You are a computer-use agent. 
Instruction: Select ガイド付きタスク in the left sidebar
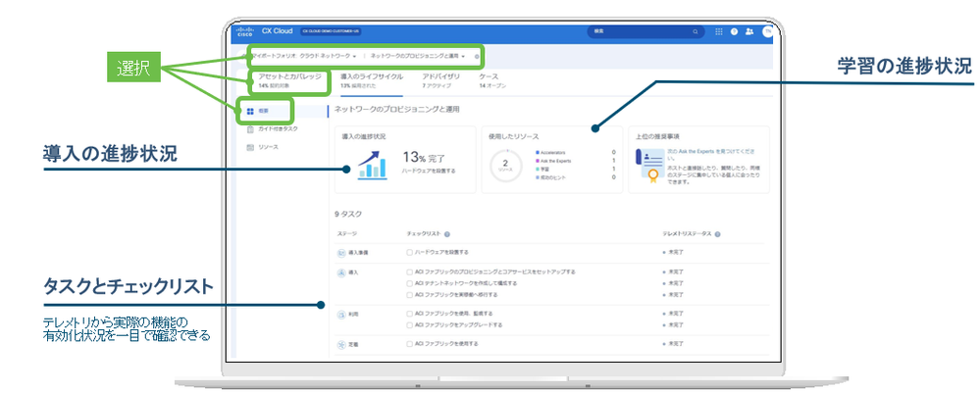277,129
